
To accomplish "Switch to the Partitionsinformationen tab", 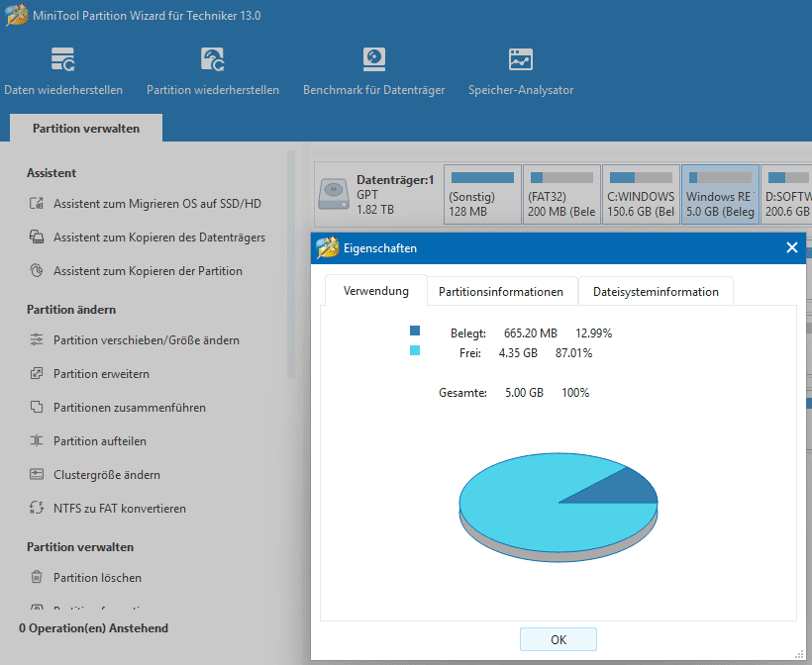I will click(x=501, y=291).
